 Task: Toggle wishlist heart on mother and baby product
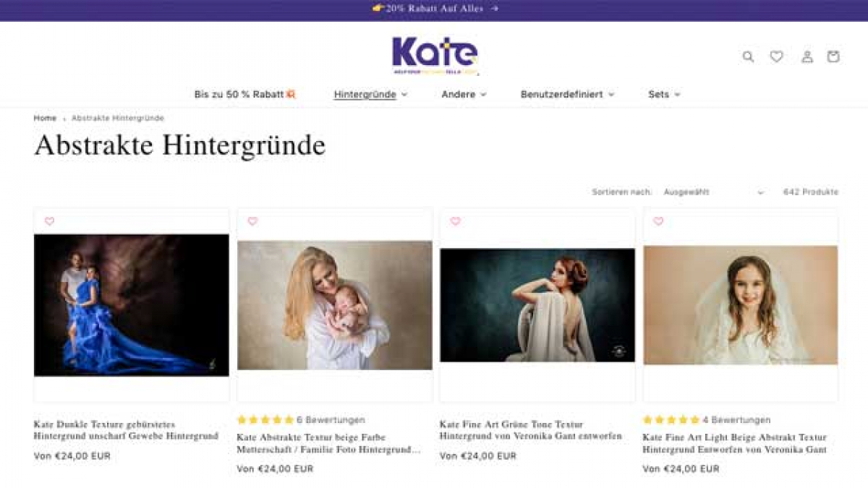tap(252, 221)
